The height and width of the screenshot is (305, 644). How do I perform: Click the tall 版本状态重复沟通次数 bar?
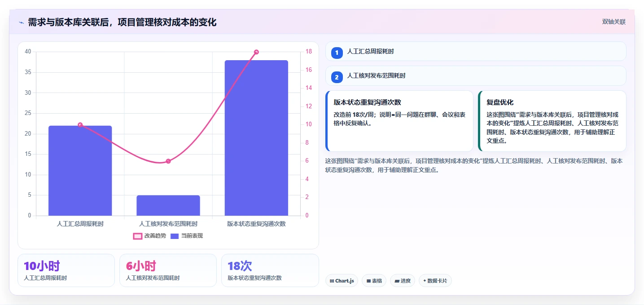tap(256, 138)
